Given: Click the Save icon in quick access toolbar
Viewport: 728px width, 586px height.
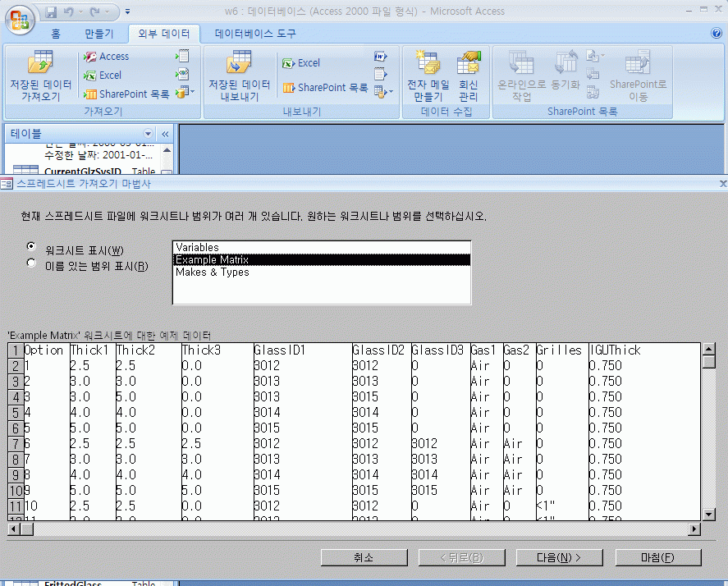Looking at the screenshot, I should [51, 13].
